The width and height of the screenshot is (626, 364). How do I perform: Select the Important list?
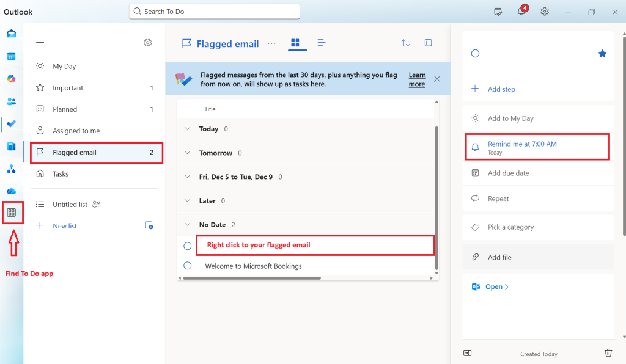pos(95,88)
